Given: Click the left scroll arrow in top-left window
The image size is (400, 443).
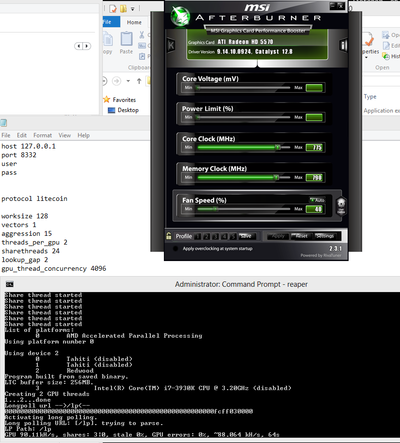Looking at the screenshot, I should [x=78, y=46].
